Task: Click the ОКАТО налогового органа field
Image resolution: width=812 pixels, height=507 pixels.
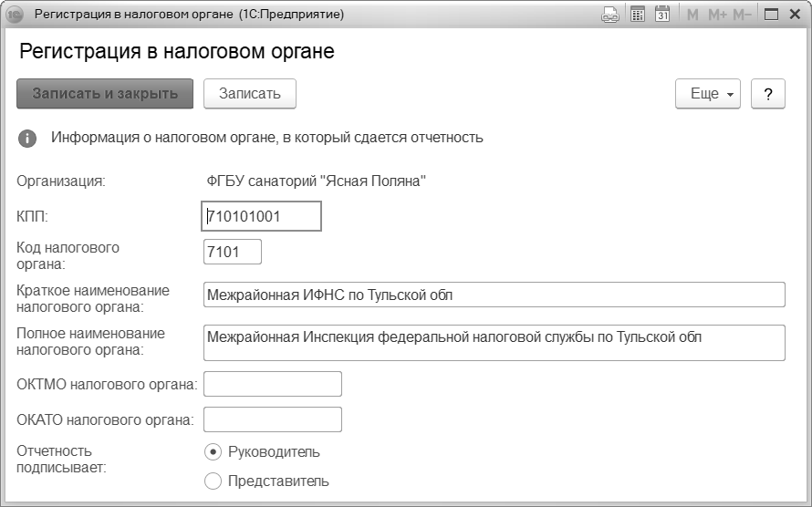Action: pyautogui.click(x=273, y=419)
